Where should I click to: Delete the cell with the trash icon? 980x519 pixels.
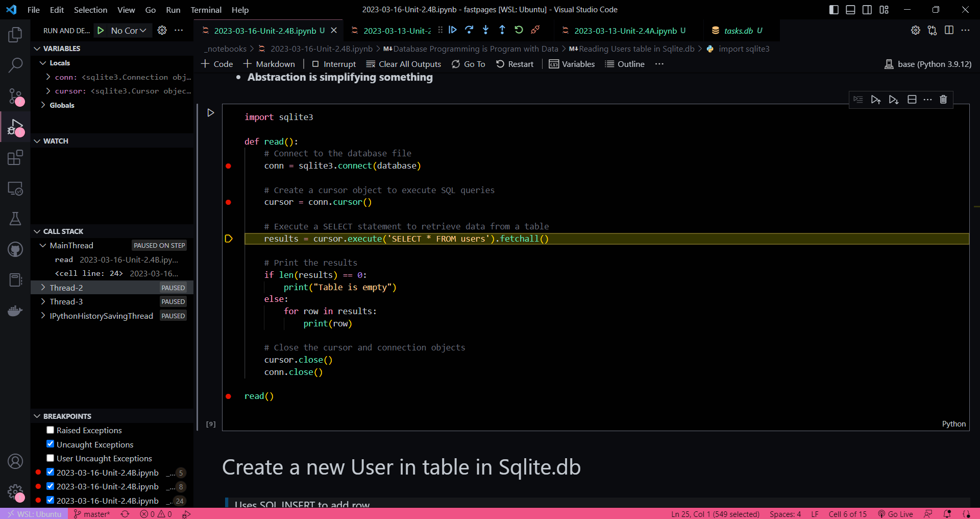943,100
